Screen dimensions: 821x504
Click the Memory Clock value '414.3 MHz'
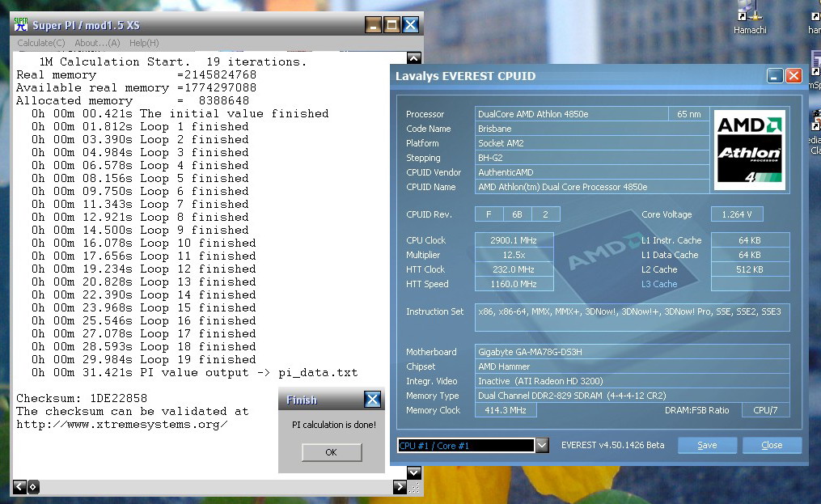coord(506,410)
